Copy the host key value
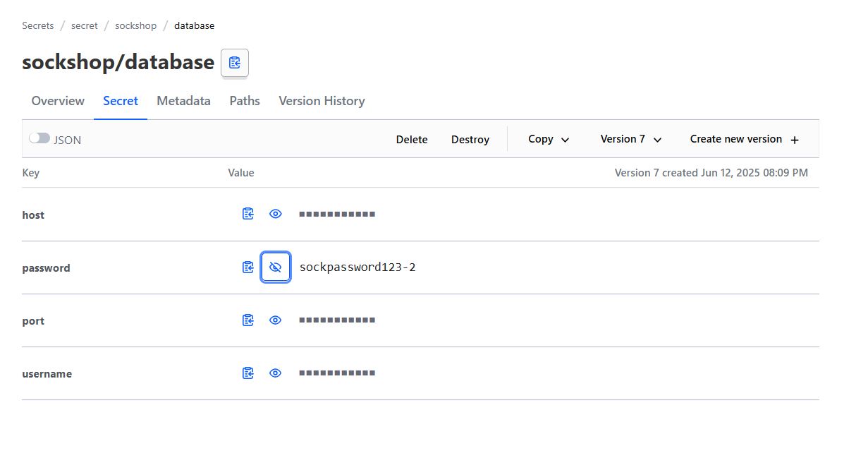868x458 pixels. click(x=247, y=213)
